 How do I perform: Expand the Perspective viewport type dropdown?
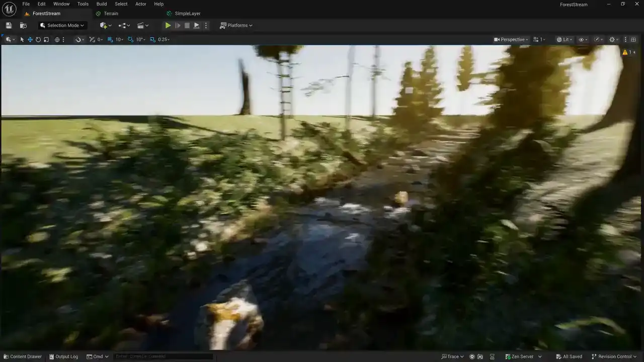[x=511, y=39]
